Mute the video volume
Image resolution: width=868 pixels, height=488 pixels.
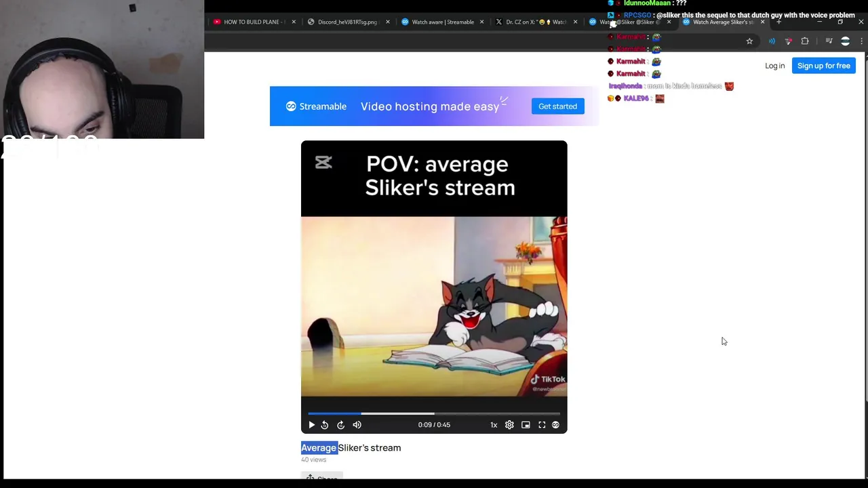click(x=357, y=425)
